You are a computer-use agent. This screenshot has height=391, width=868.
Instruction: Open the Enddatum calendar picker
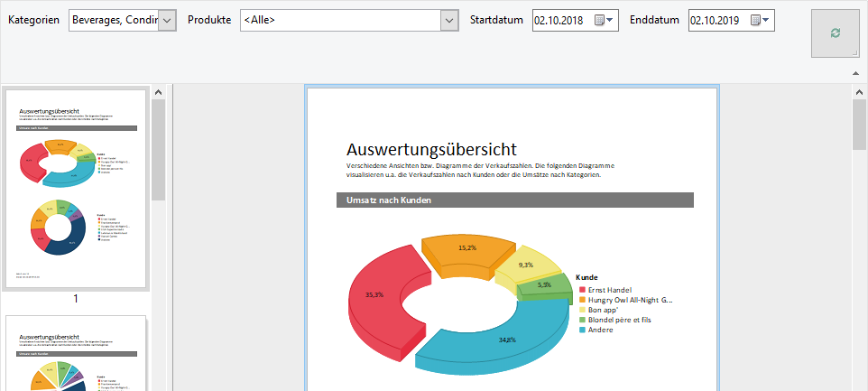(x=760, y=21)
